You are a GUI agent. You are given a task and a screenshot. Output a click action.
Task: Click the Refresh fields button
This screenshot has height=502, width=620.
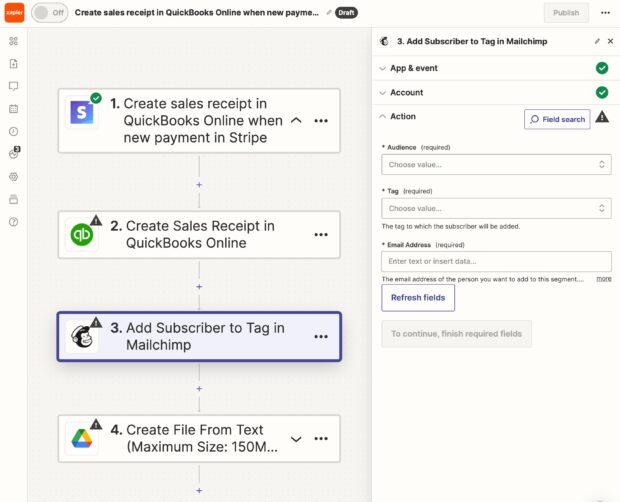click(418, 298)
